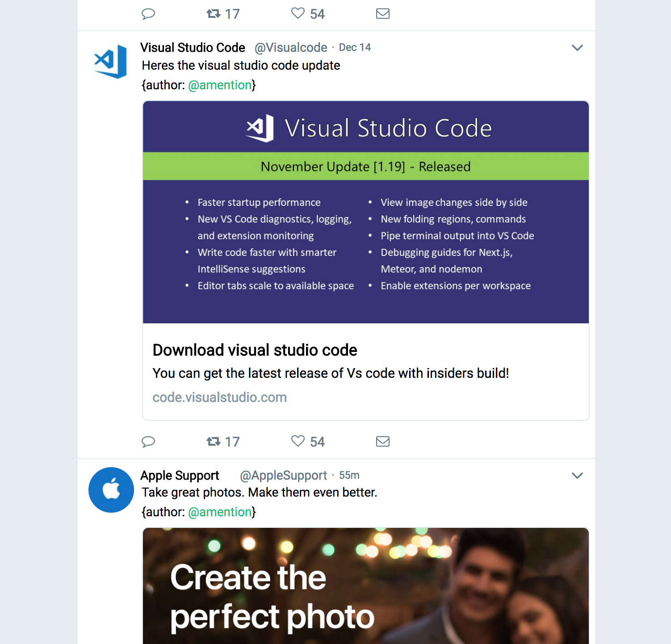The width and height of the screenshot is (671, 644).
Task: Click the card description about the insiders build
Action: coord(331,373)
